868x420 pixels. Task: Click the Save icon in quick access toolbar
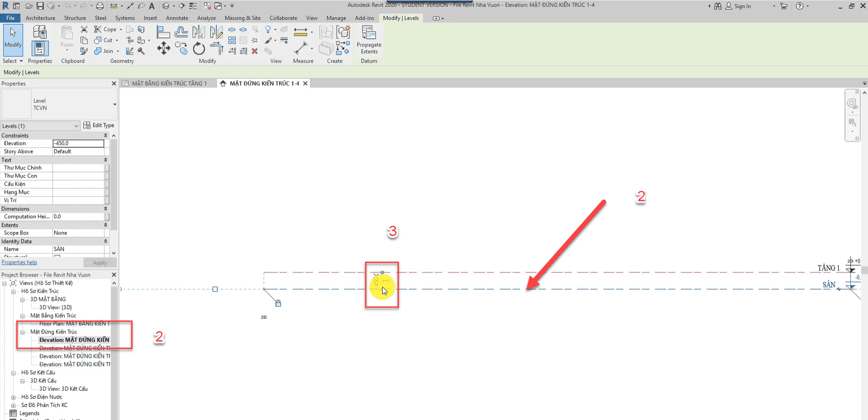pos(40,6)
